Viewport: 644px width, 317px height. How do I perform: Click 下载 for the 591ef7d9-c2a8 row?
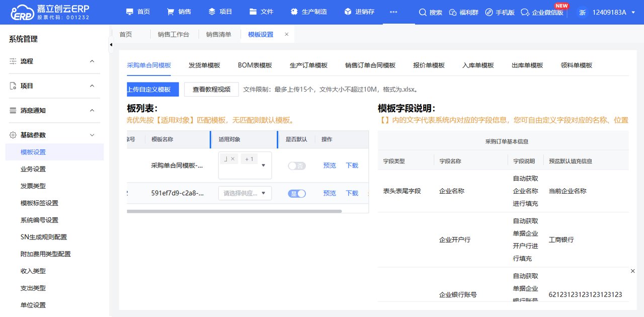352,193
